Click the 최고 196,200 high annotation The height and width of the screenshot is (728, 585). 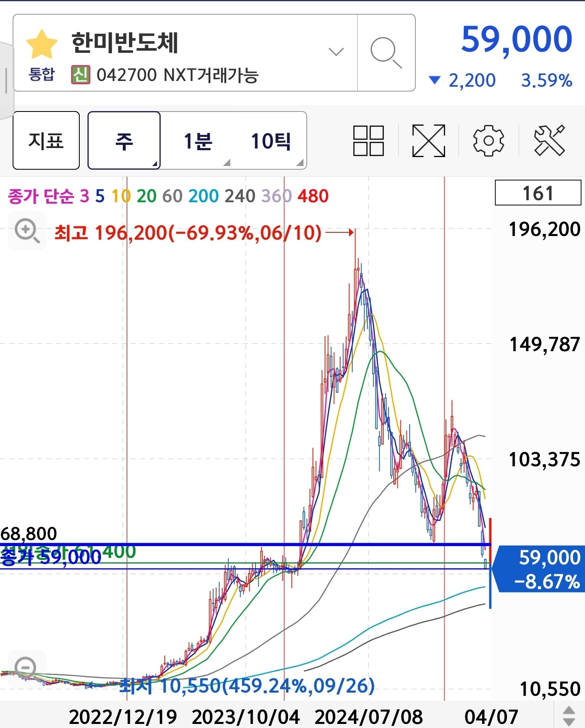point(188,233)
